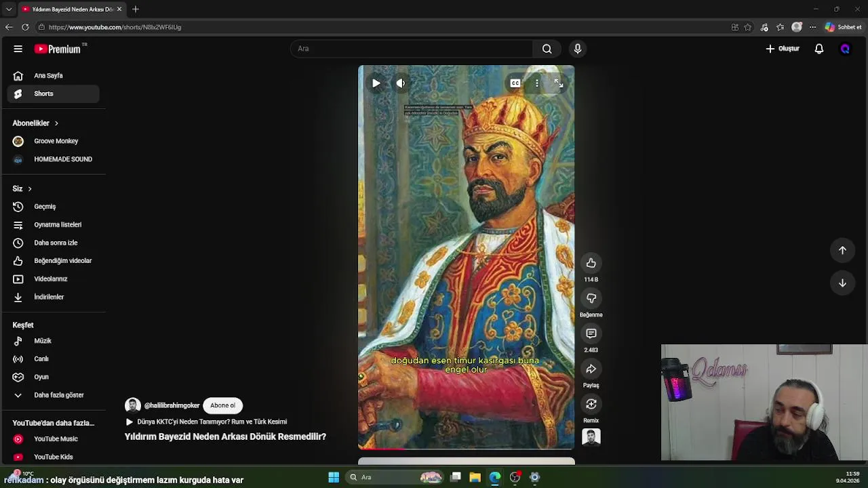Close the Yıldırım Bayezid tab
Screen dimensions: 868x488
(119, 9)
